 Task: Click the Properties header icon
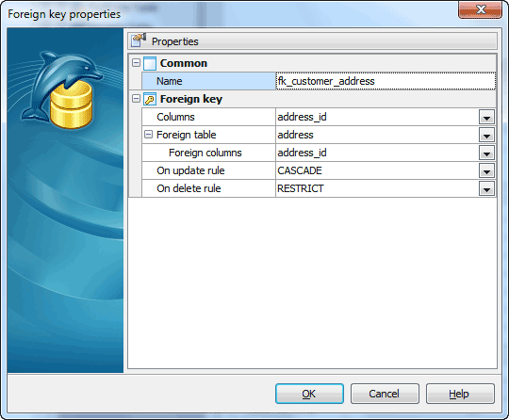[x=139, y=40]
